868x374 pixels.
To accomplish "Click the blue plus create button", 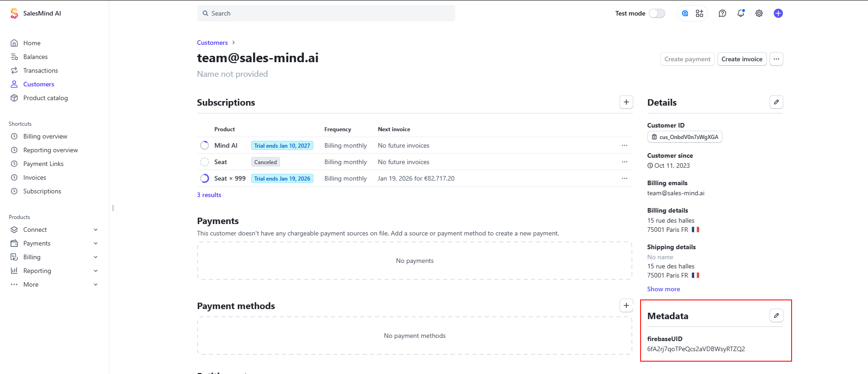I will coord(778,13).
